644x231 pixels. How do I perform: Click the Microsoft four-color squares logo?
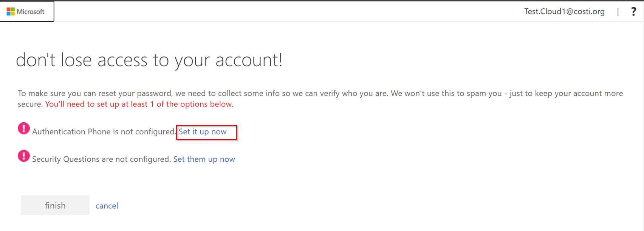pos(11,12)
